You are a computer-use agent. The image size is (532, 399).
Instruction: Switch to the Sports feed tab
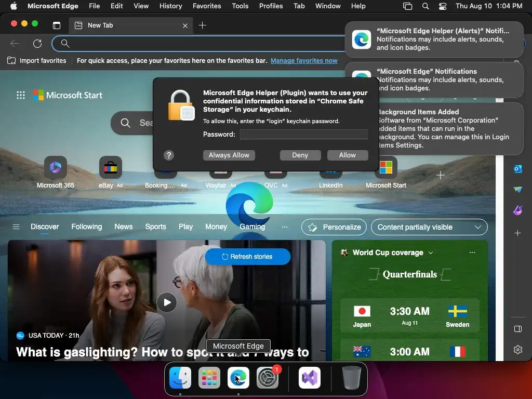[x=156, y=227]
